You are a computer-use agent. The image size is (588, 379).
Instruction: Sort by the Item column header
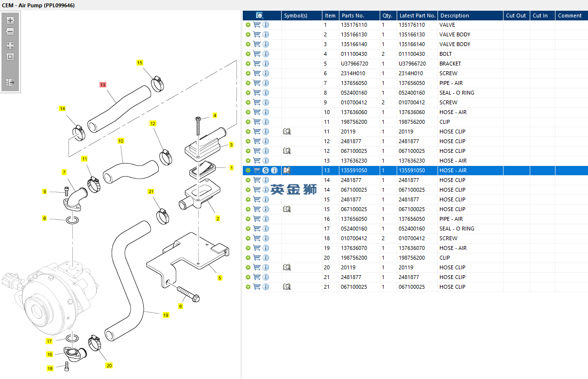(331, 16)
